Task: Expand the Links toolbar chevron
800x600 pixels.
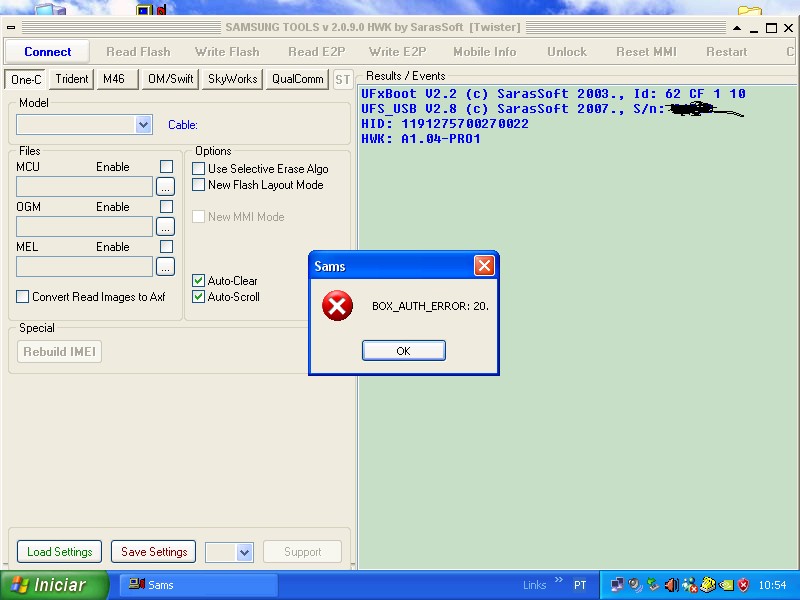Action: pos(559,580)
